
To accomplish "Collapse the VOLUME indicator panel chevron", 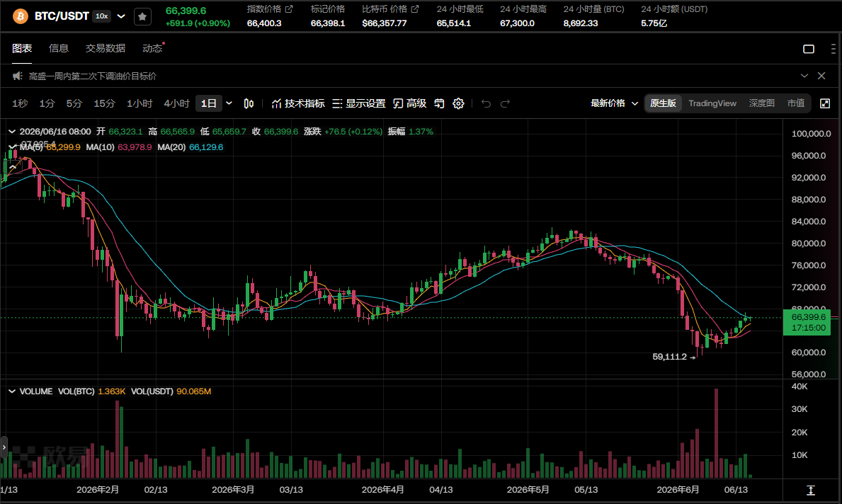I will (x=12, y=391).
